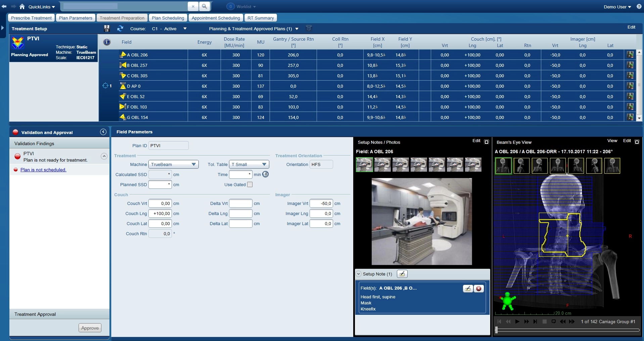The image size is (644, 341).
Task: Expand the Planning & Treatment Approved Plans dropdown
Action: (x=297, y=29)
